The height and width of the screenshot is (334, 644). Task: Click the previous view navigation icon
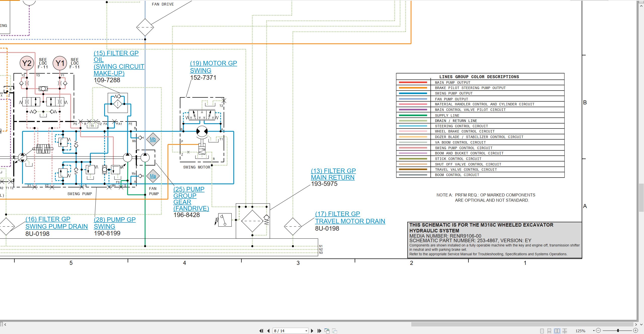click(x=327, y=331)
